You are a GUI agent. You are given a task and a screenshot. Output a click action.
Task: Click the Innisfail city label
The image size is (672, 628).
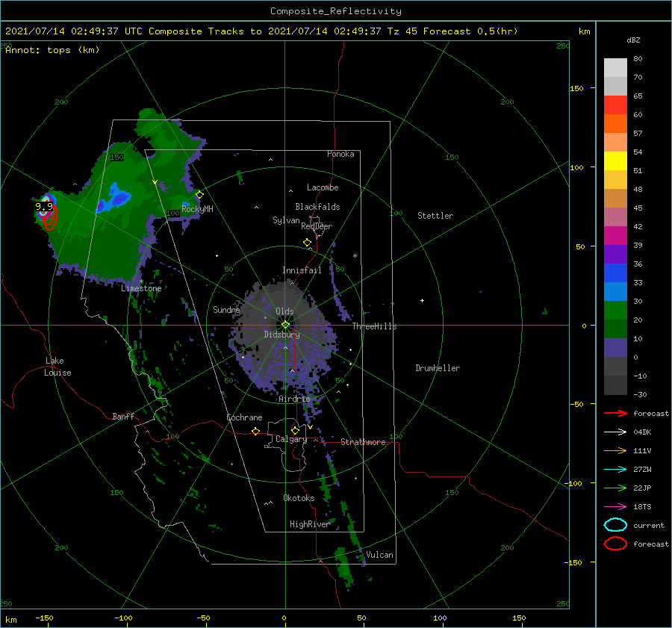(302, 270)
